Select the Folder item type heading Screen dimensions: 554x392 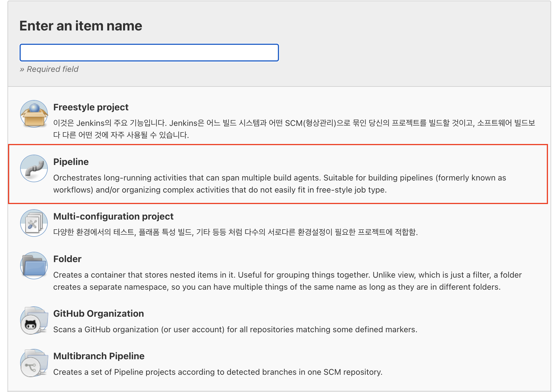pos(67,259)
